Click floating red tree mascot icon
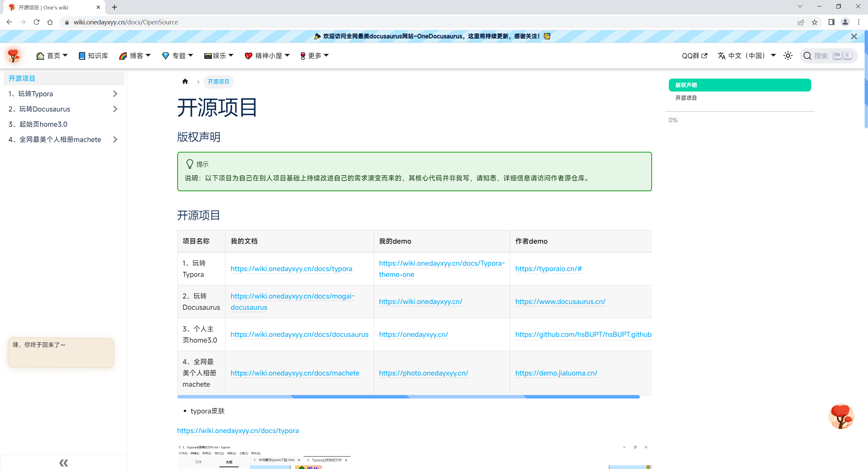Viewport: 868px width, 469px height. [x=841, y=416]
